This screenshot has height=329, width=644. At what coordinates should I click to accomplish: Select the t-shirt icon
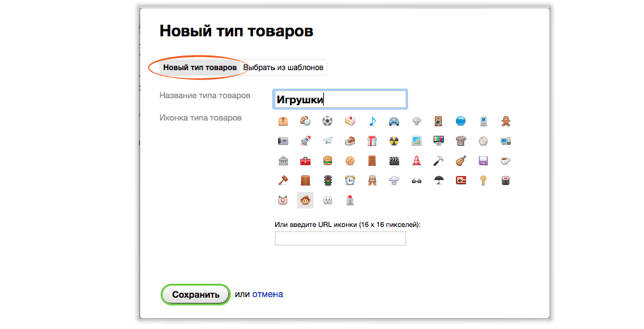[461, 141]
